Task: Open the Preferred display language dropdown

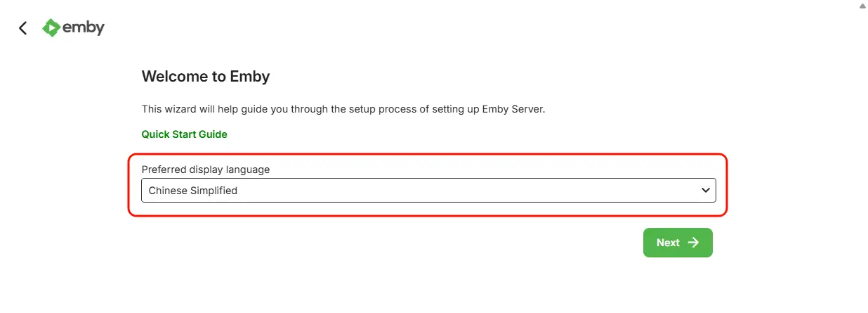Action: (428, 191)
